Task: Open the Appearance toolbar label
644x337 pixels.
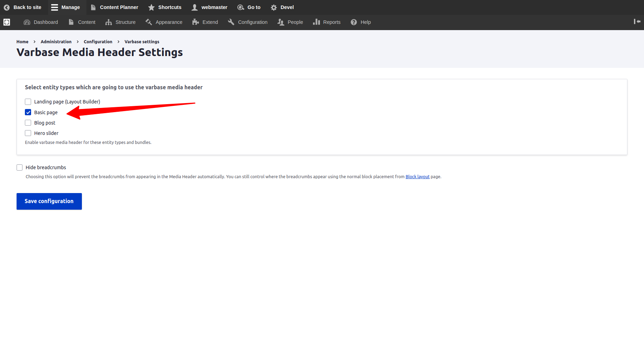Action: tap(169, 22)
